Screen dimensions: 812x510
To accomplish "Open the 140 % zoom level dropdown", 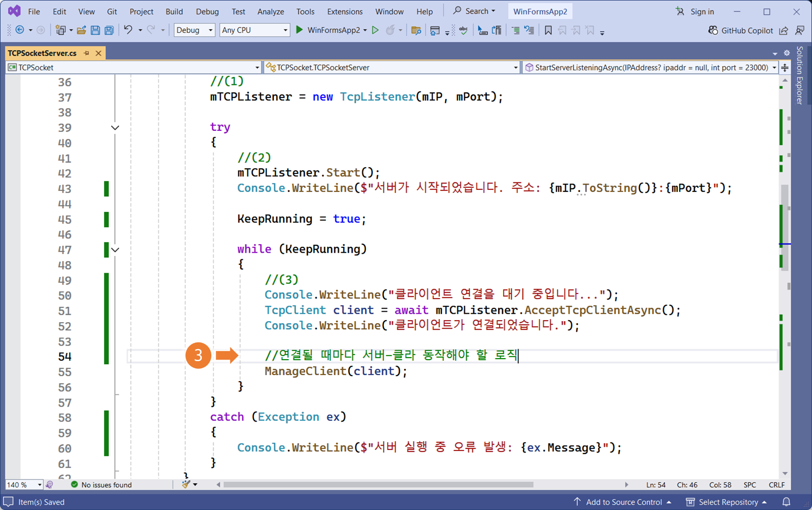I will (24, 485).
